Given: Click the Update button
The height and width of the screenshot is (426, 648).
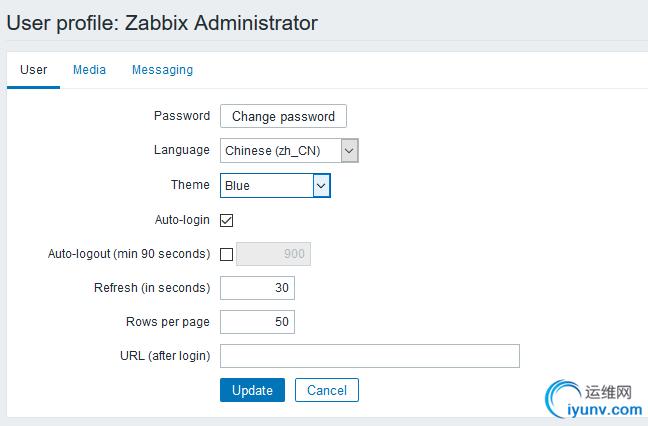Looking at the screenshot, I should (253, 390).
